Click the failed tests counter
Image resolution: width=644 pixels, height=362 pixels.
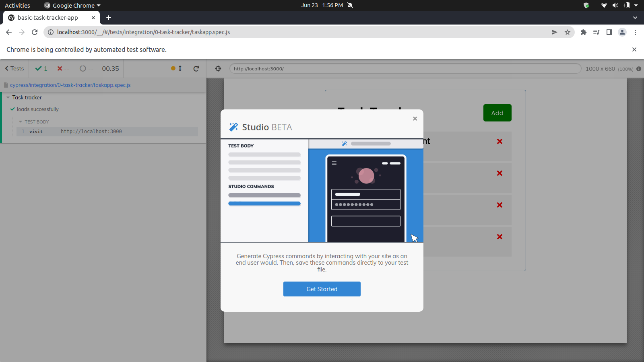63,68
